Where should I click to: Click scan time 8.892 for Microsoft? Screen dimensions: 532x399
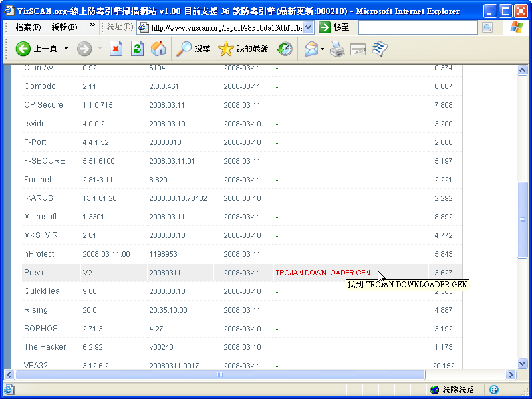pyautogui.click(x=444, y=217)
